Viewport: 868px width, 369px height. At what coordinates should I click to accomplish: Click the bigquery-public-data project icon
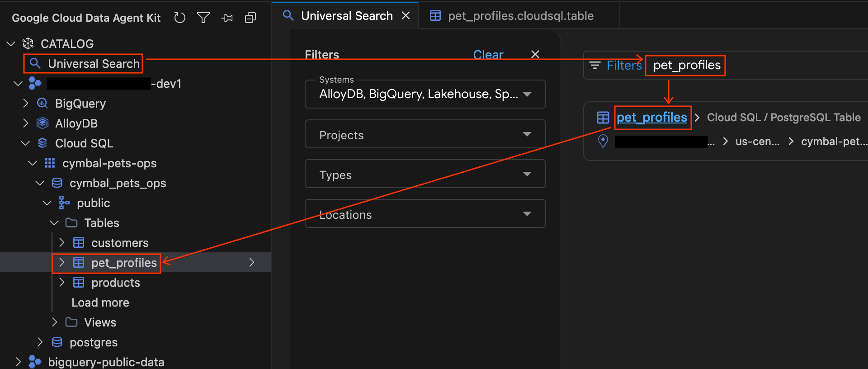[35, 362]
